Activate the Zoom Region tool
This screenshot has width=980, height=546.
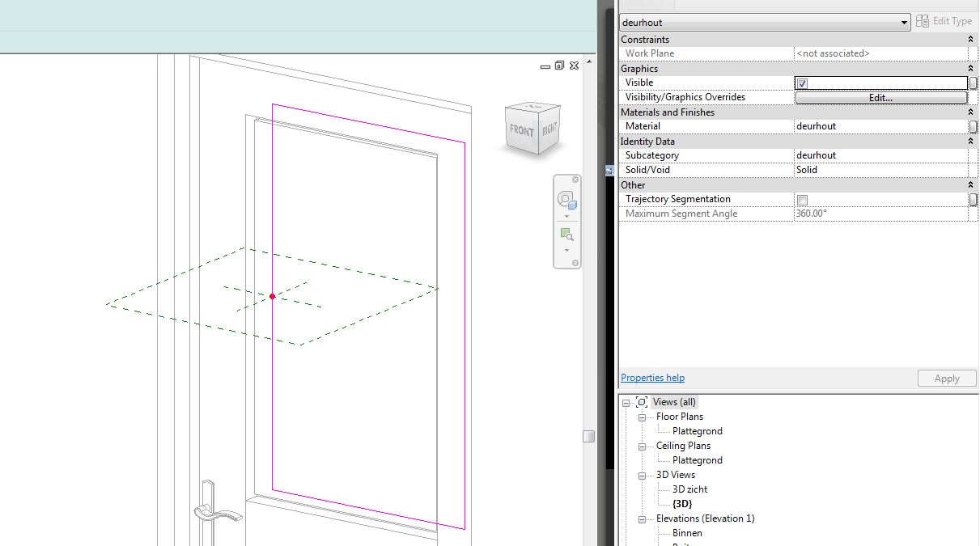coord(566,235)
